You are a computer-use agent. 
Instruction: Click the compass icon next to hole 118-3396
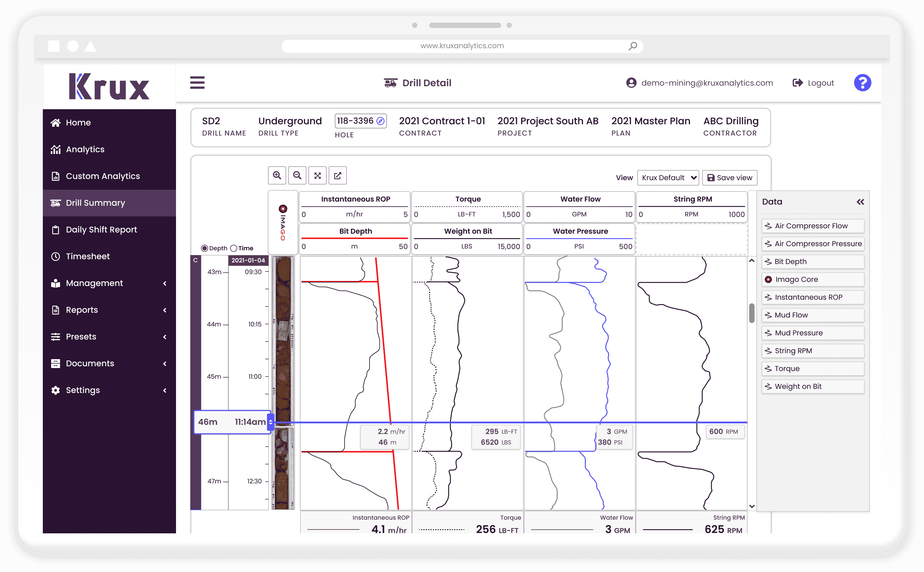(380, 121)
